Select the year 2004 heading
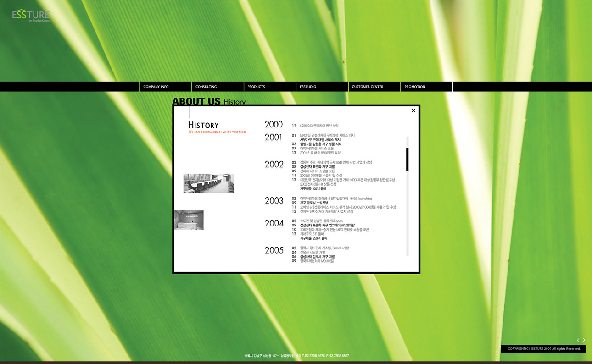 [274, 223]
